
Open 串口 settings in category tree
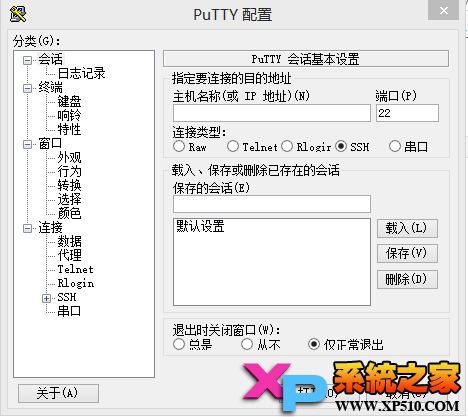coord(69,311)
